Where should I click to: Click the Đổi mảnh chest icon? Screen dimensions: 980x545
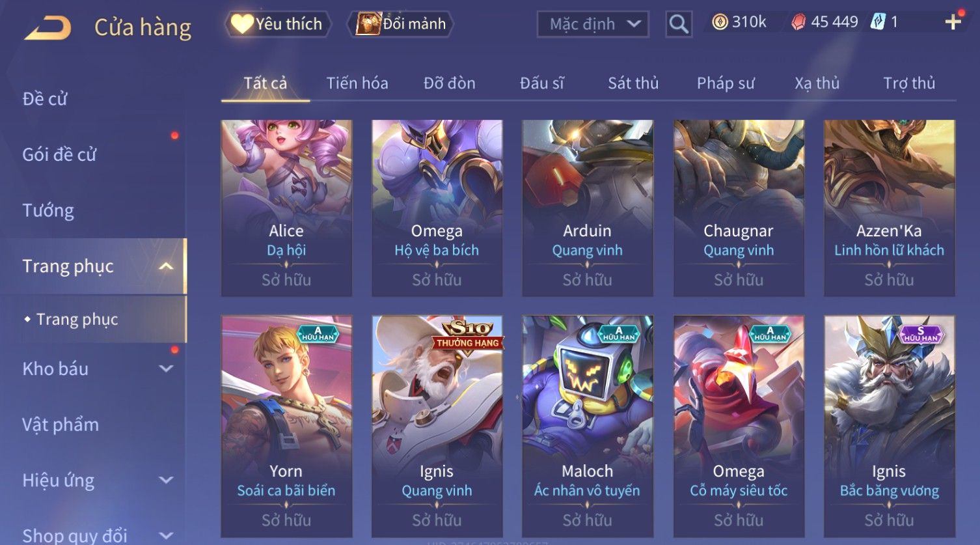point(368,24)
